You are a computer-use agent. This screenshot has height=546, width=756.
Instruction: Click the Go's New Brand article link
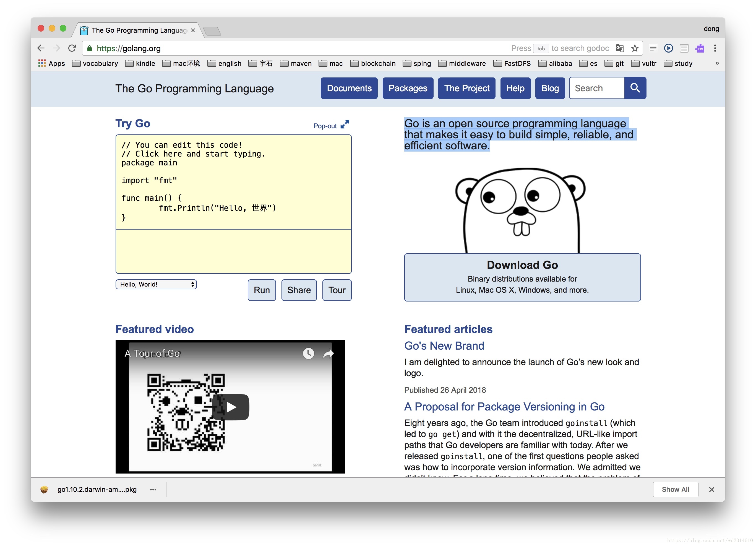444,346
